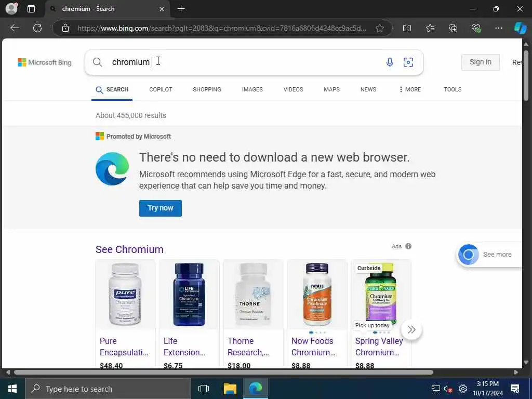
Task: Click the Sign in button
Action: point(481,62)
